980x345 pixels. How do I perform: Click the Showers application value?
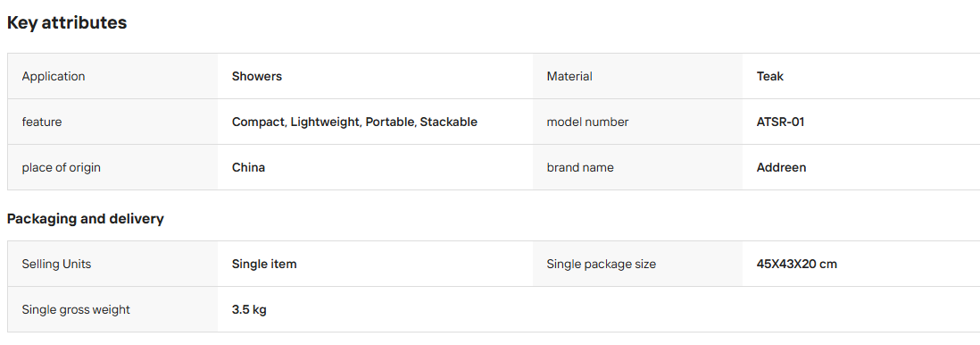click(257, 76)
